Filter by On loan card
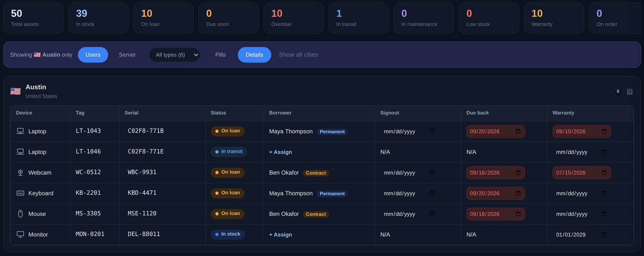The image size is (644, 256). 163,19
